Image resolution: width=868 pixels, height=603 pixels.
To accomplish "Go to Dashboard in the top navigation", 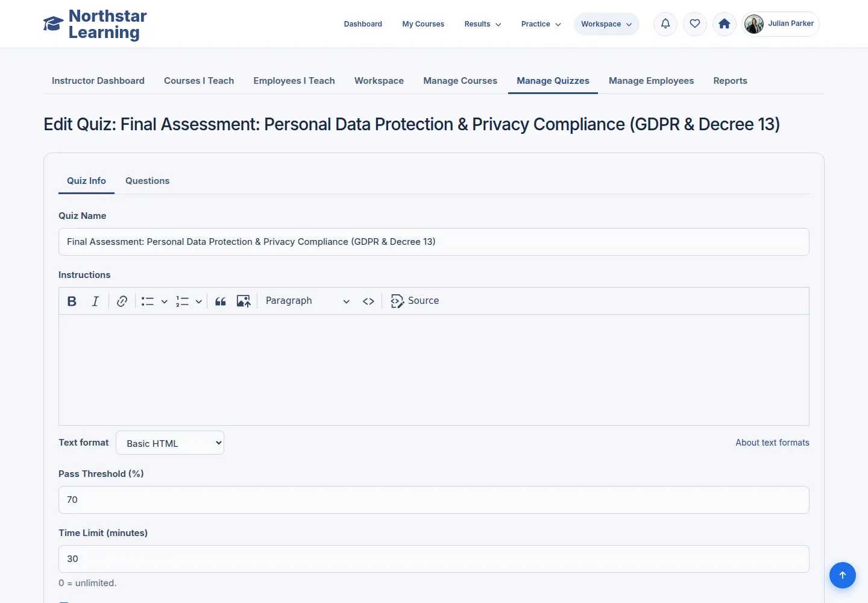I will [x=363, y=24].
